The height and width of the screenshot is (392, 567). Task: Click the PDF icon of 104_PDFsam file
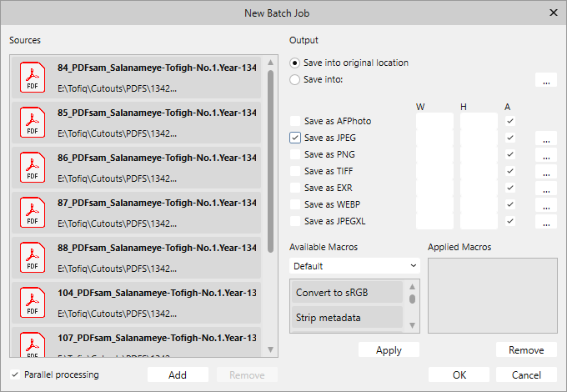[33, 301]
